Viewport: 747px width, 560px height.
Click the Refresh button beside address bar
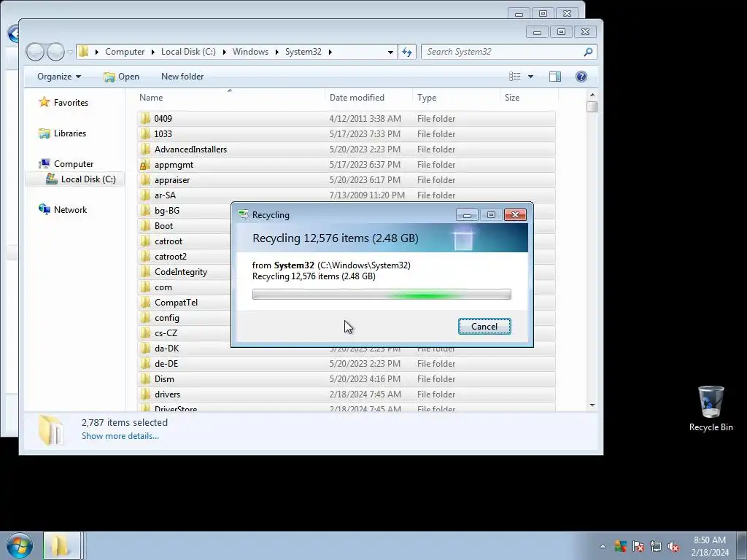click(x=407, y=52)
